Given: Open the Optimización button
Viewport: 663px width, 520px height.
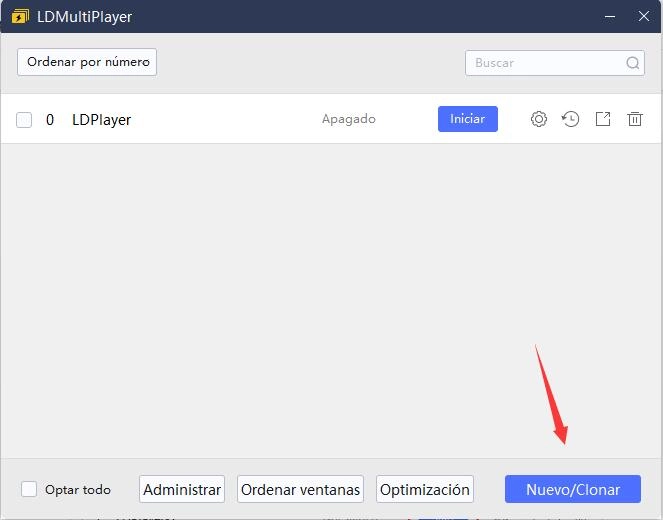Looking at the screenshot, I should 425,489.
